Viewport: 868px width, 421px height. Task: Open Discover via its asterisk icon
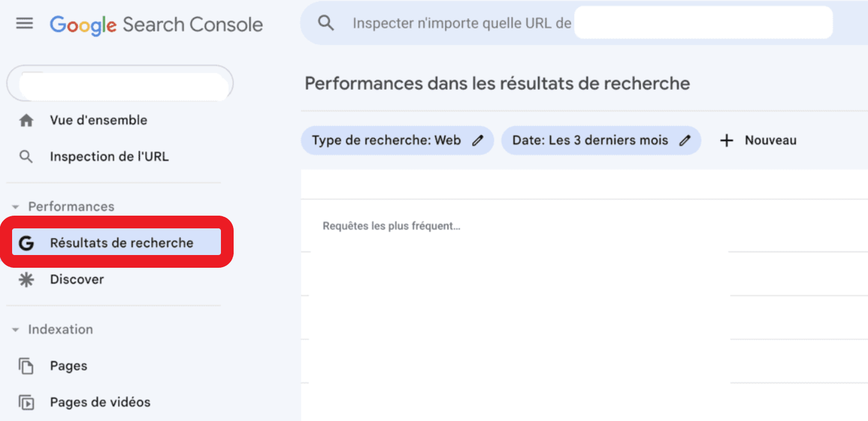click(27, 279)
